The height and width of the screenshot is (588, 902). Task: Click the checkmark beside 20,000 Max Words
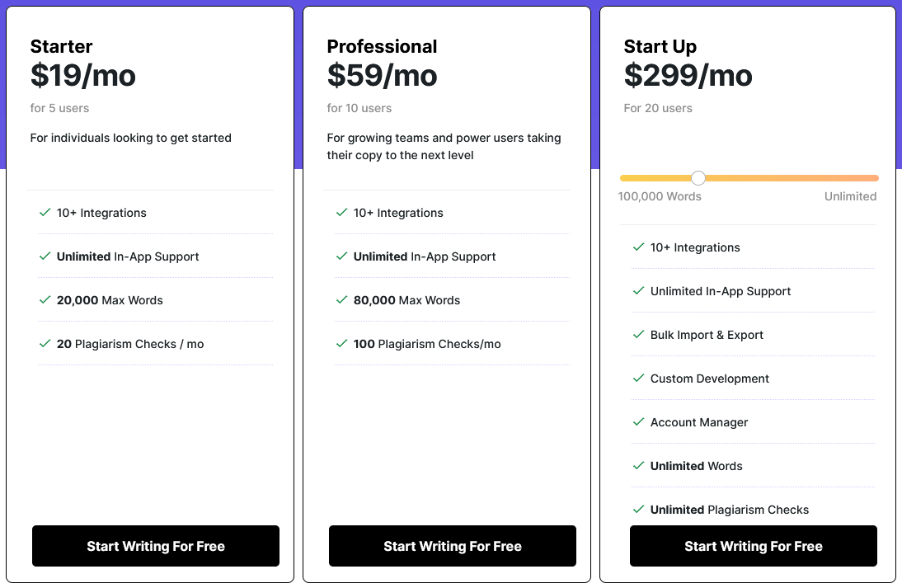[45, 300]
